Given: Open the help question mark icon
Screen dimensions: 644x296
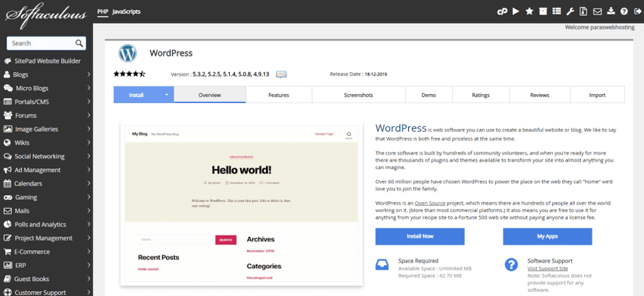Looking at the screenshot, I should click(624, 12).
